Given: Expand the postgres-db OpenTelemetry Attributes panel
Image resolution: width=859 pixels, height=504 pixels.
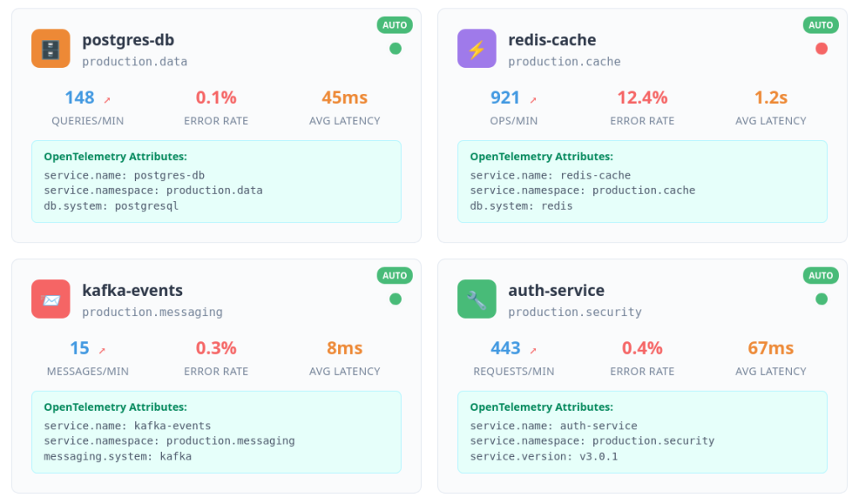Looking at the screenshot, I should coord(216,181).
